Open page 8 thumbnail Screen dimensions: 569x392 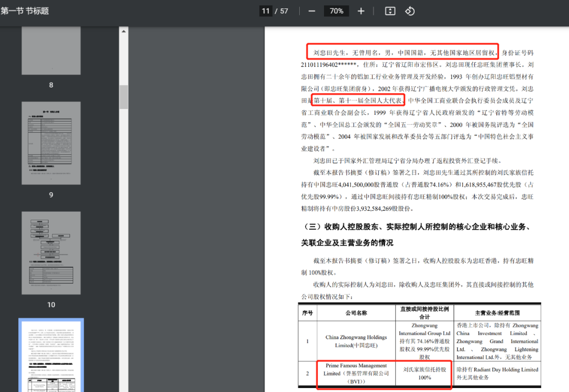(51, 51)
